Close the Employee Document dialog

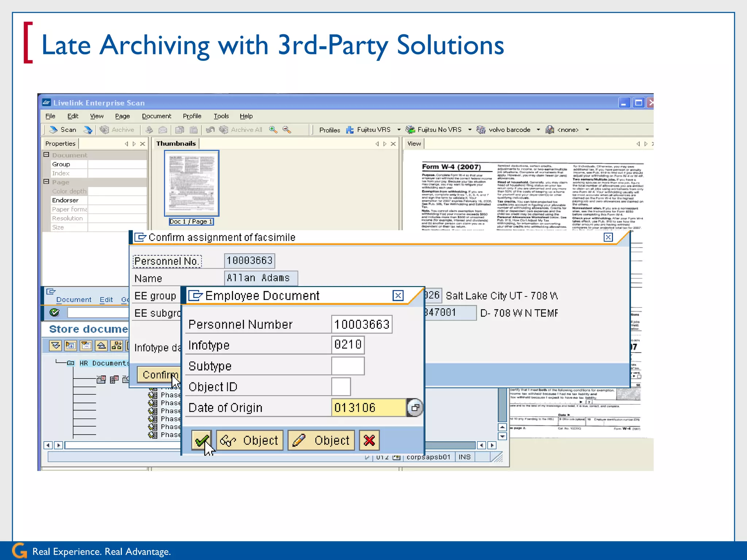tap(398, 296)
